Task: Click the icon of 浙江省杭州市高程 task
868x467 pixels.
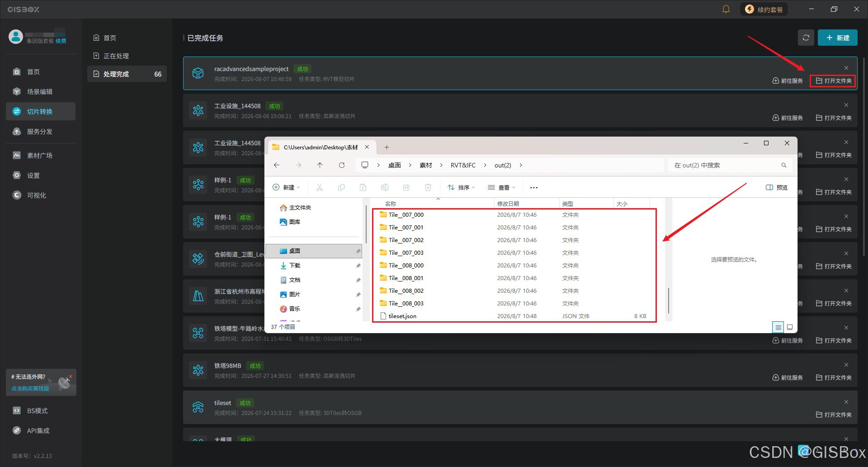Action: [x=198, y=296]
